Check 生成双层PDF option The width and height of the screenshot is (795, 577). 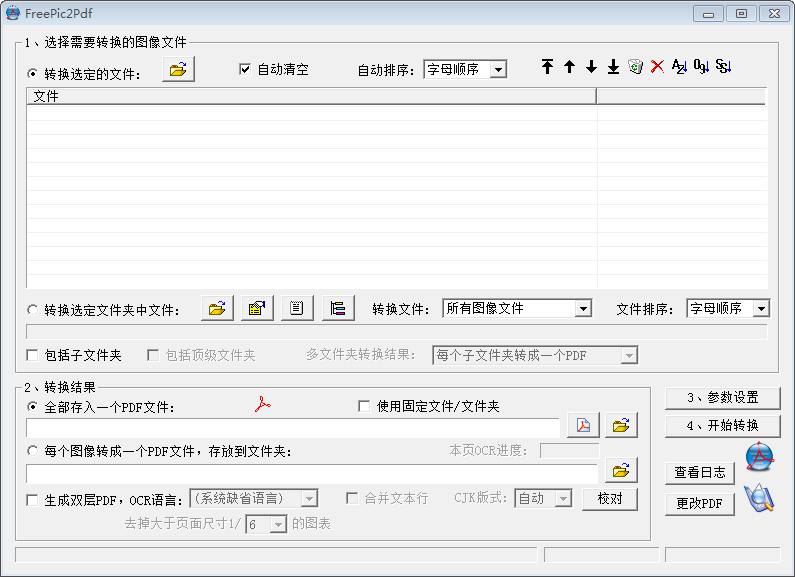pos(33,499)
